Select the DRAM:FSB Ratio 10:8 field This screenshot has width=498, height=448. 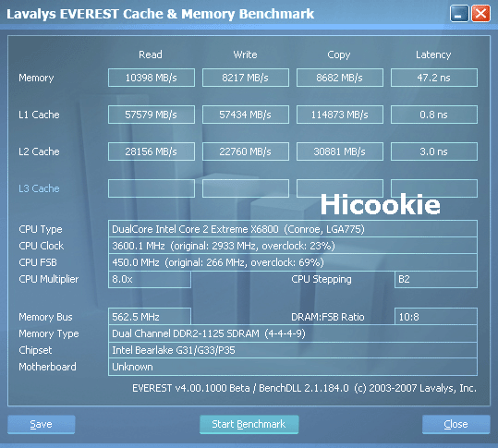436,317
